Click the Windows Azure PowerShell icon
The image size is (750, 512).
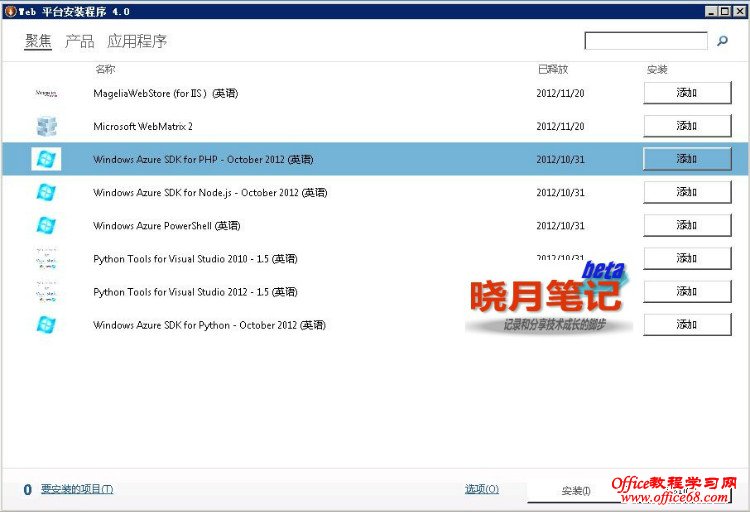tap(46, 225)
